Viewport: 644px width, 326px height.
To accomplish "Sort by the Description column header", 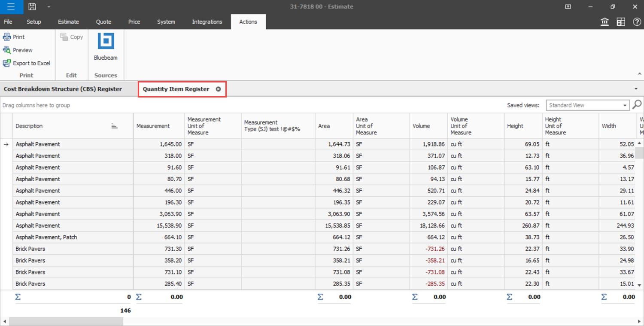I will [x=29, y=126].
